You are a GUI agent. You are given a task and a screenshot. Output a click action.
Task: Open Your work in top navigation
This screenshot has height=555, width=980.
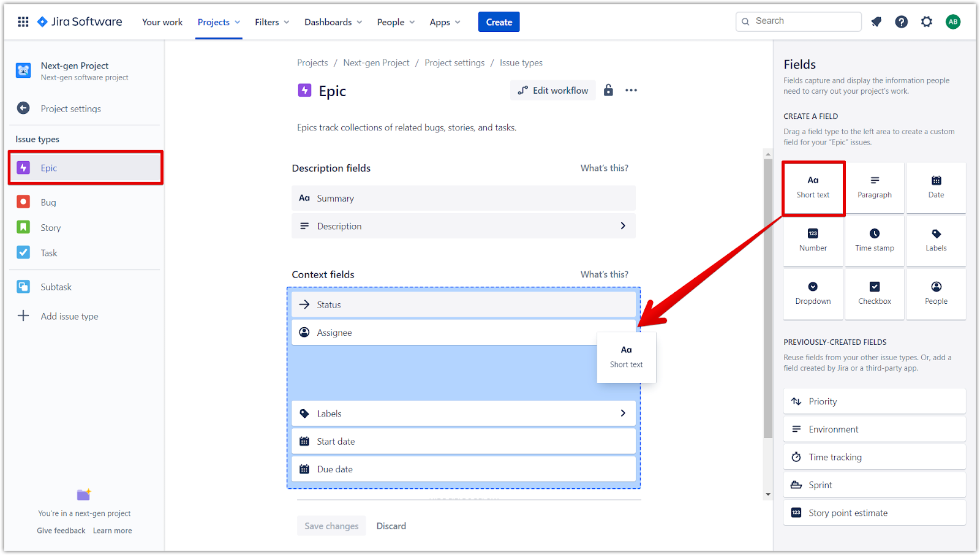click(x=162, y=22)
